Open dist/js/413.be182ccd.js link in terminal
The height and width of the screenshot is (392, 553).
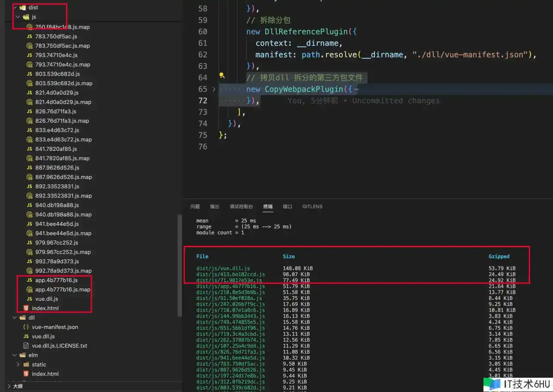[230, 274]
